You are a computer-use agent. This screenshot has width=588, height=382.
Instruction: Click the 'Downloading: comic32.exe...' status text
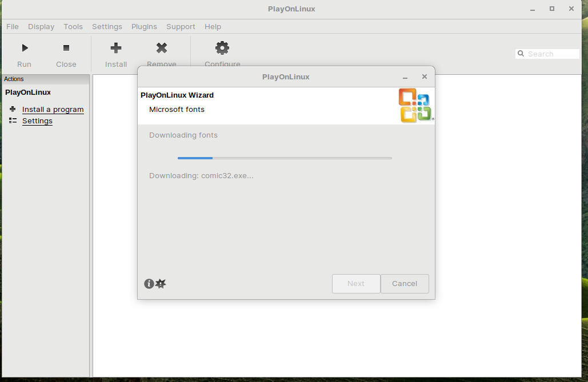click(201, 175)
